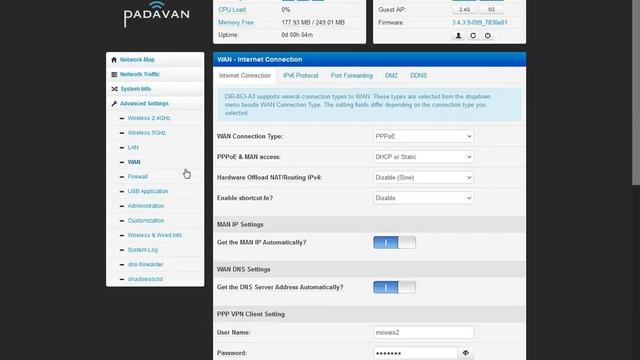Open Wireless 2.4GHz settings
Image resolution: width=640 pixels, height=360 pixels.
pyautogui.click(x=149, y=118)
